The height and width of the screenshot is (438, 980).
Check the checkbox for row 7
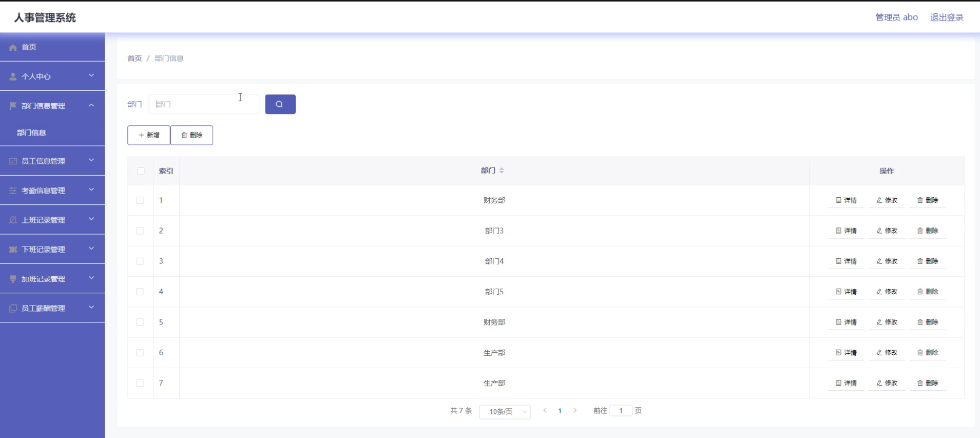[140, 383]
